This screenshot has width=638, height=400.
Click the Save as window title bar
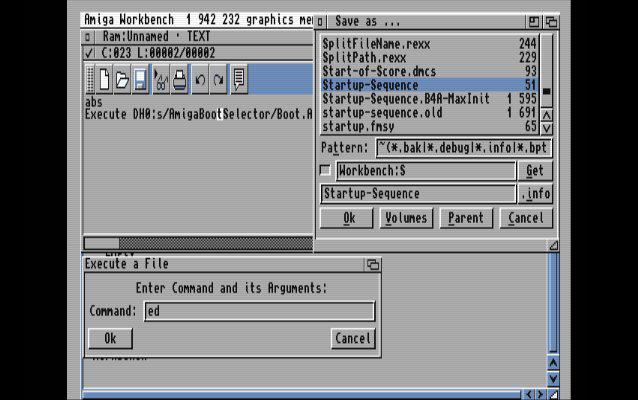coord(425,22)
